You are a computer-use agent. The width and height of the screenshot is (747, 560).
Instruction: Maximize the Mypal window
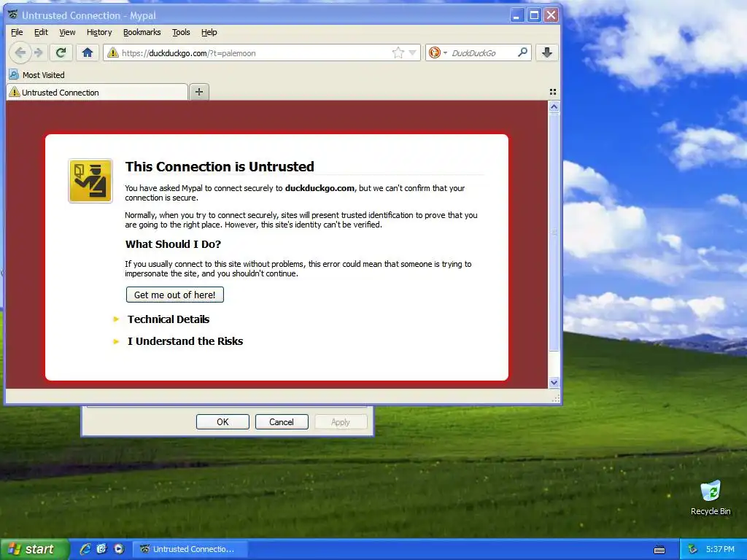[534, 15]
